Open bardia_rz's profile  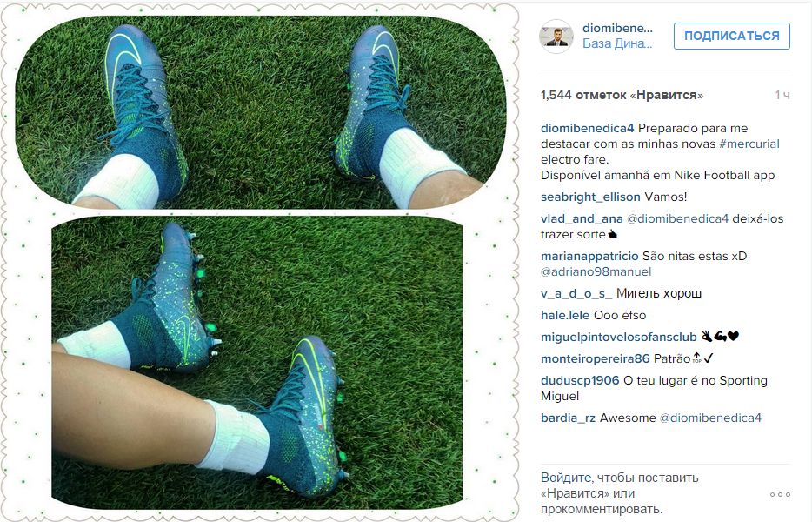(x=568, y=418)
